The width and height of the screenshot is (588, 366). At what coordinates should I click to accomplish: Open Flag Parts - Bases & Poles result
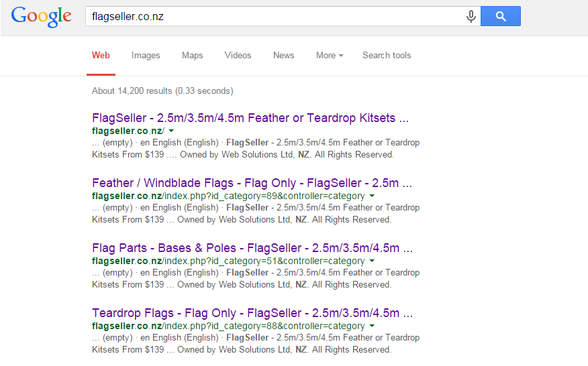coord(252,248)
